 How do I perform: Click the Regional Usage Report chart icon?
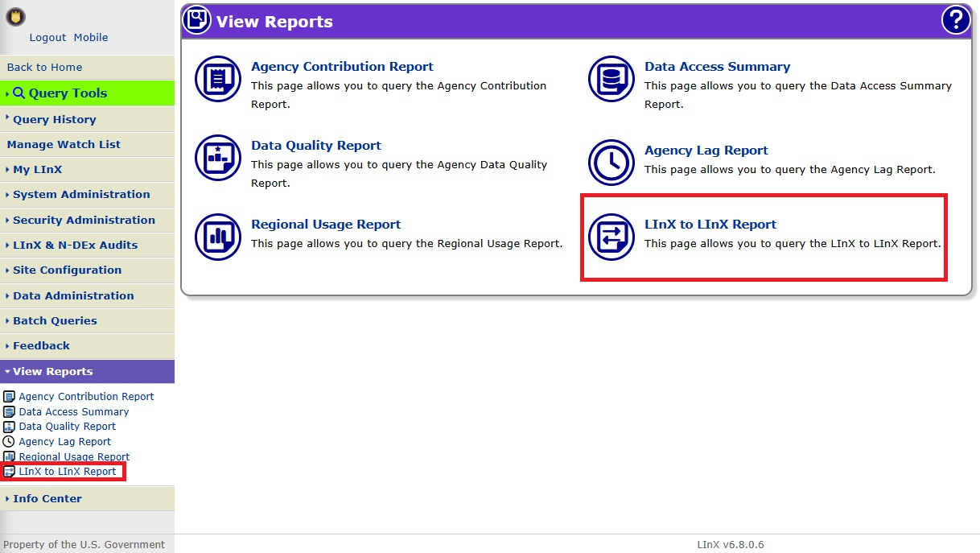218,237
